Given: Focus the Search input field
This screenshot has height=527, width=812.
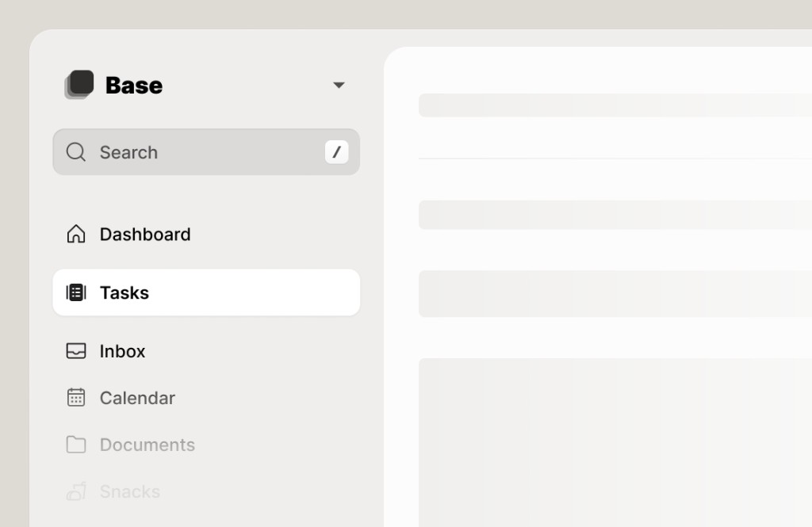Looking at the screenshot, I should (206, 152).
